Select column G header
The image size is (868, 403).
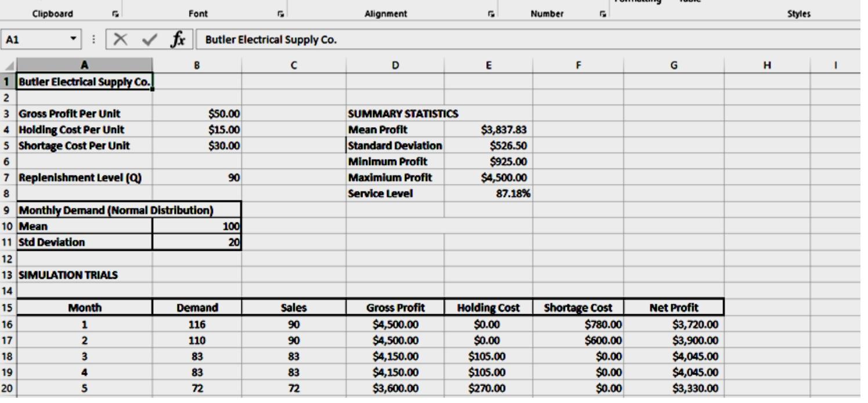point(674,65)
